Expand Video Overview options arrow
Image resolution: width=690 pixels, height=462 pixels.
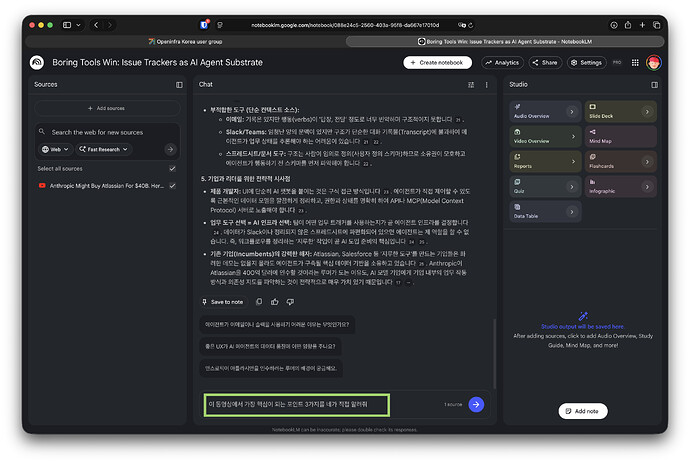point(573,136)
